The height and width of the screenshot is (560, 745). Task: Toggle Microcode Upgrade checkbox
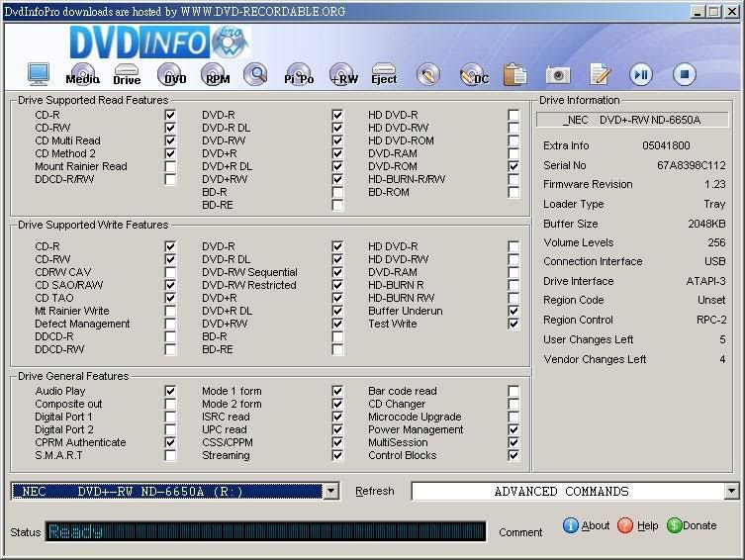513,417
